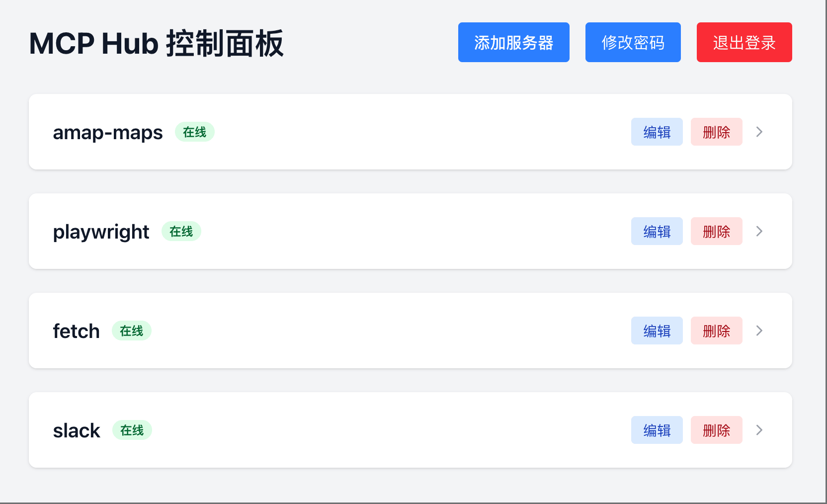
Task: Click the MCP Hub 控制面板 heading
Action: click(156, 43)
